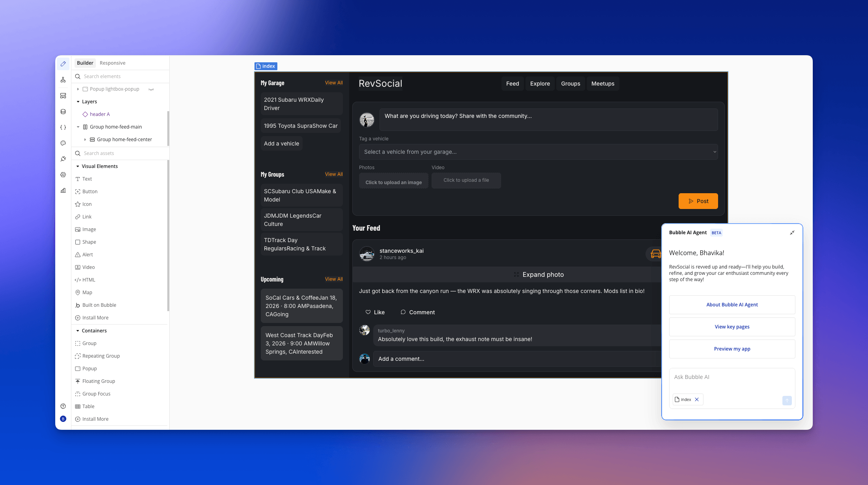Expand Group home-feed-center in Layers

[85, 139]
